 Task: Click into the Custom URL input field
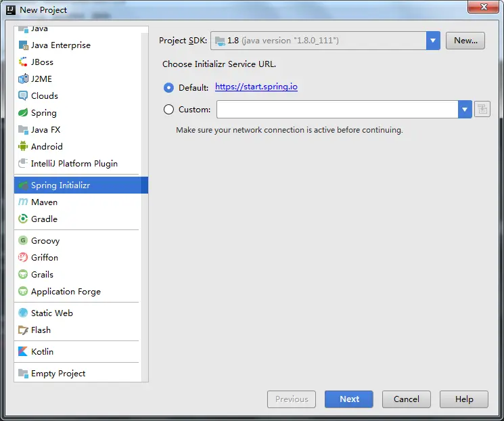(337, 110)
